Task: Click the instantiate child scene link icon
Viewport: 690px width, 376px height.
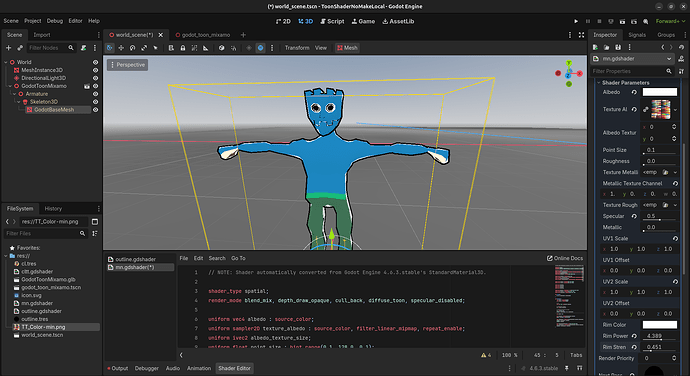Action: click(x=20, y=48)
